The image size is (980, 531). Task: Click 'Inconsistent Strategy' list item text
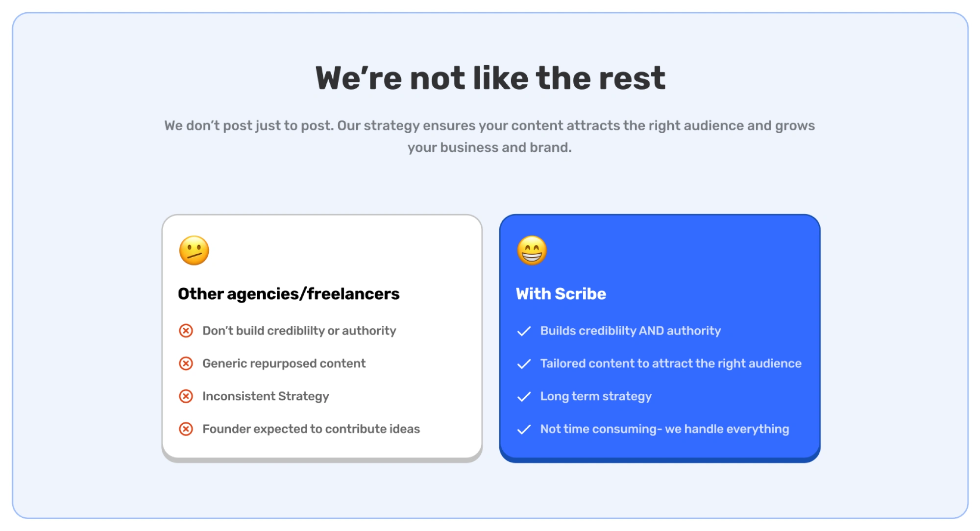pos(266,396)
